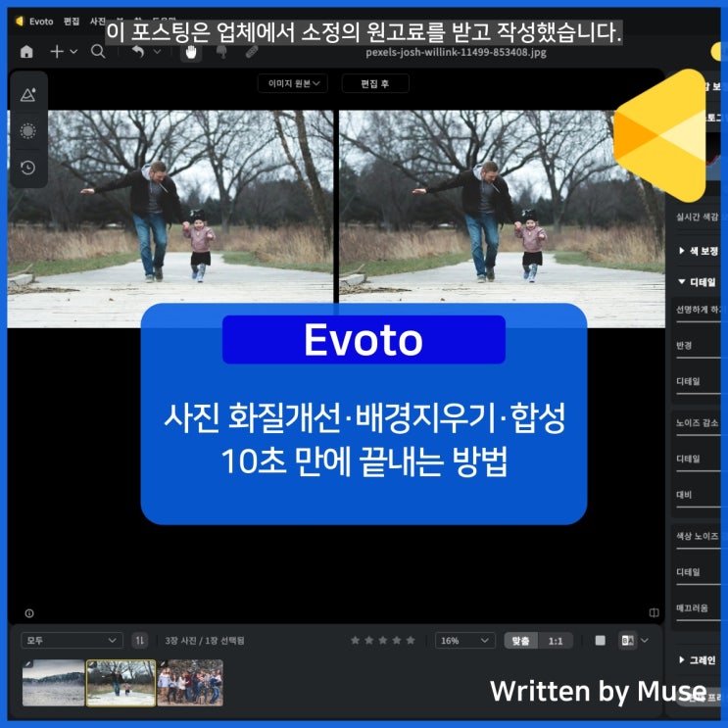Select the 1:1 zoom button
Screen dimensions: 728x728
click(x=556, y=641)
